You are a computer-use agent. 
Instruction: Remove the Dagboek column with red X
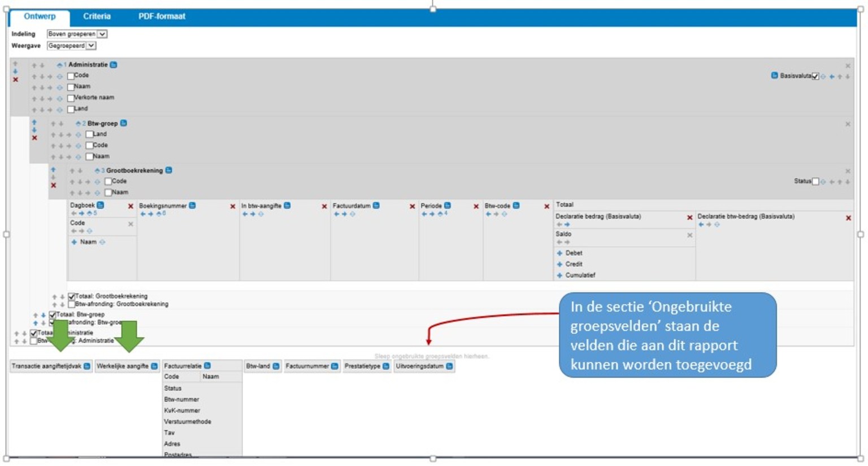point(131,206)
